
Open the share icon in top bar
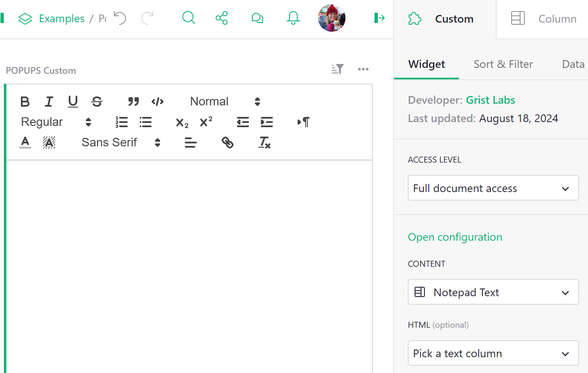pyautogui.click(x=222, y=18)
